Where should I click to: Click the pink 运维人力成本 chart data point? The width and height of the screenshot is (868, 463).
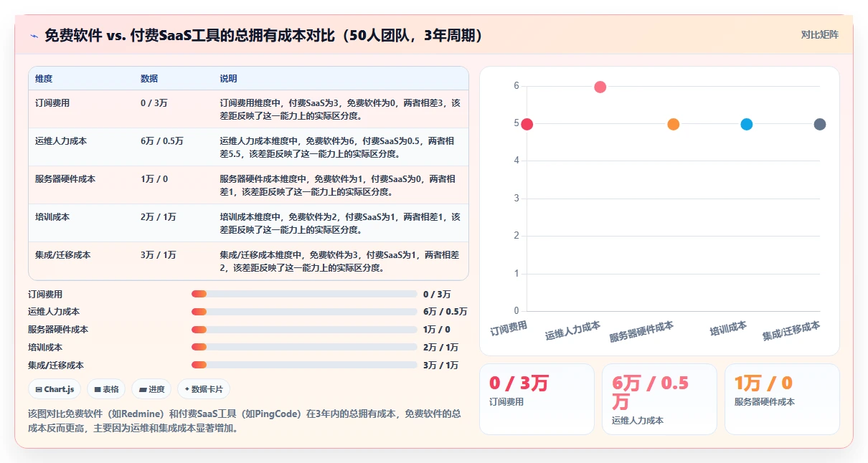tap(600, 87)
